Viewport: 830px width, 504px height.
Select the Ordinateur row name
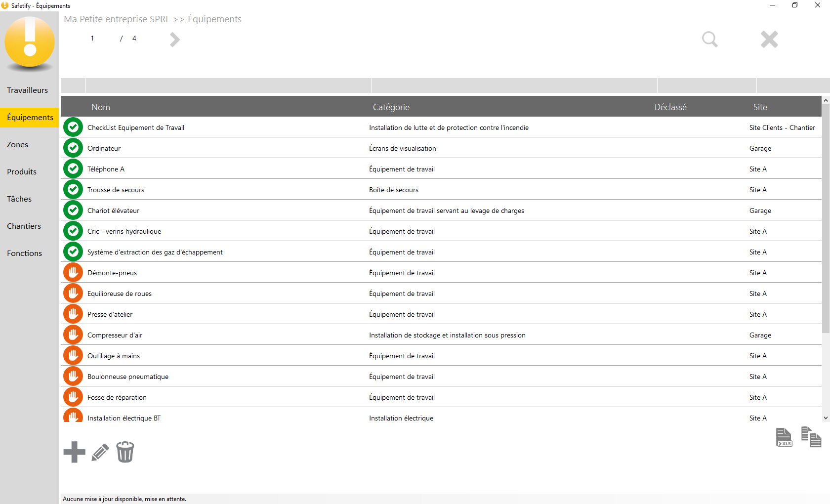[x=104, y=149]
